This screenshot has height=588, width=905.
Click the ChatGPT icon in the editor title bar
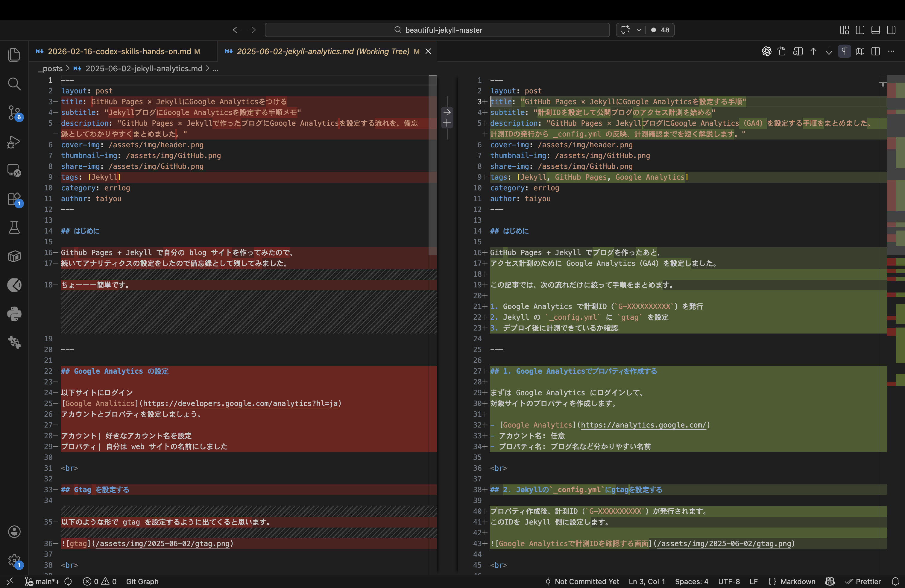767,51
